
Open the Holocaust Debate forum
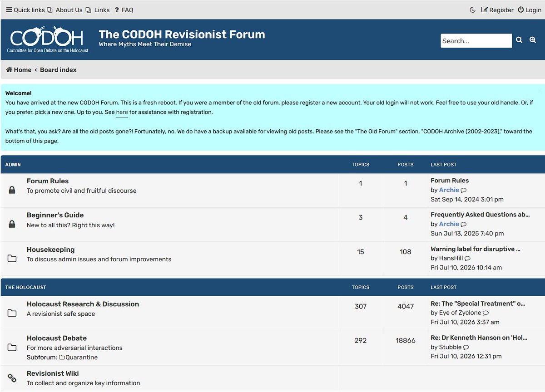57,338
